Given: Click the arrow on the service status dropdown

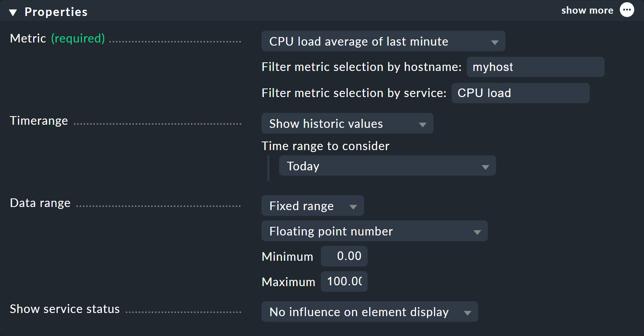Looking at the screenshot, I should [467, 313].
